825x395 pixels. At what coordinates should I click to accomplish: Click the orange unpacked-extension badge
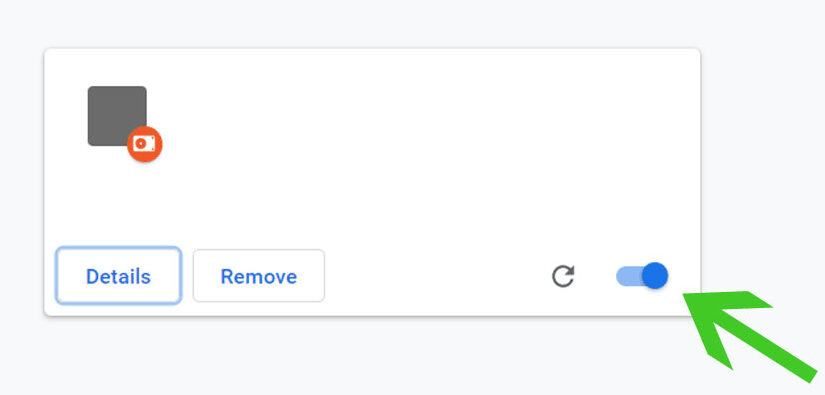[x=145, y=144]
